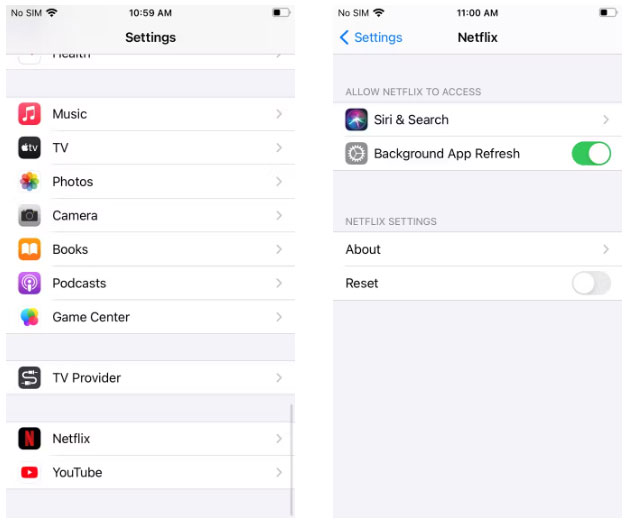The height and width of the screenshot is (528, 628).
Task: Enable the Reset switch
Action: coord(591,283)
